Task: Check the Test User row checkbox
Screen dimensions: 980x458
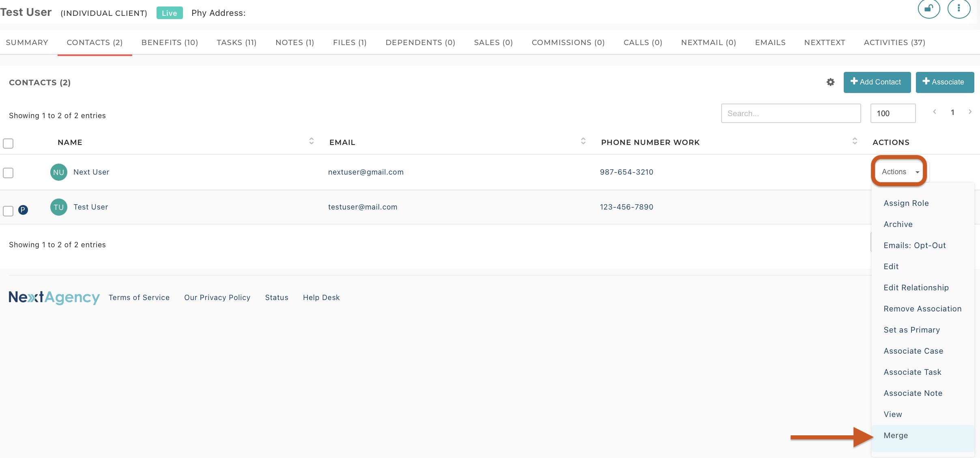Action: coord(8,211)
